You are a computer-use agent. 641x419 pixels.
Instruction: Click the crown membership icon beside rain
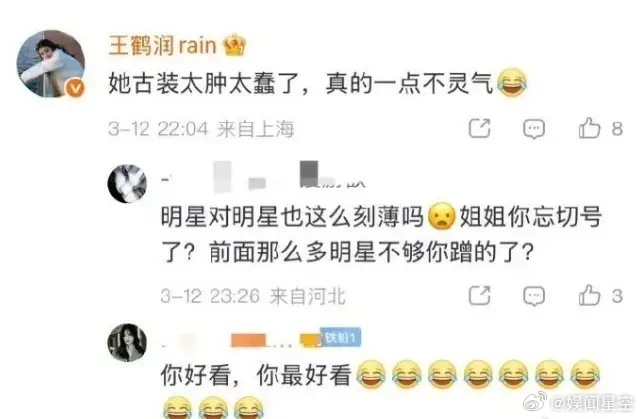pyautogui.click(x=234, y=45)
